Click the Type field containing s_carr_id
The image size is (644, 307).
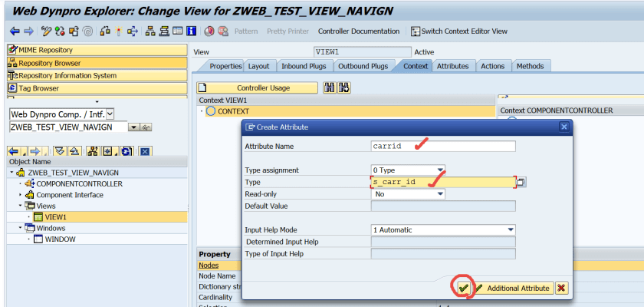(x=443, y=182)
